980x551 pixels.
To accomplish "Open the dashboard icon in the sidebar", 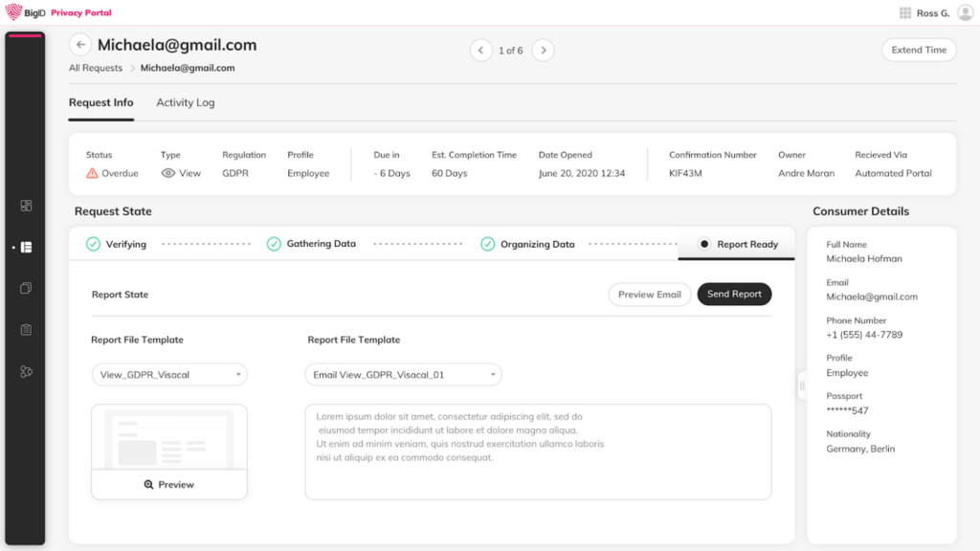I will pyautogui.click(x=26, y=206).
